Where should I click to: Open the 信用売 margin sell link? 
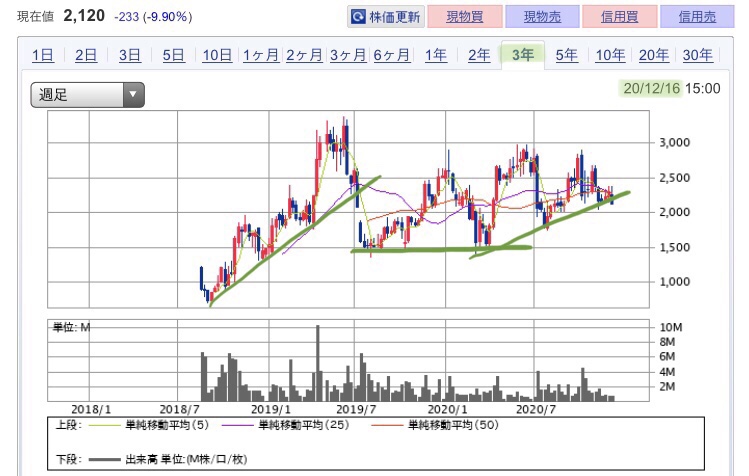(x=697, y=17)
